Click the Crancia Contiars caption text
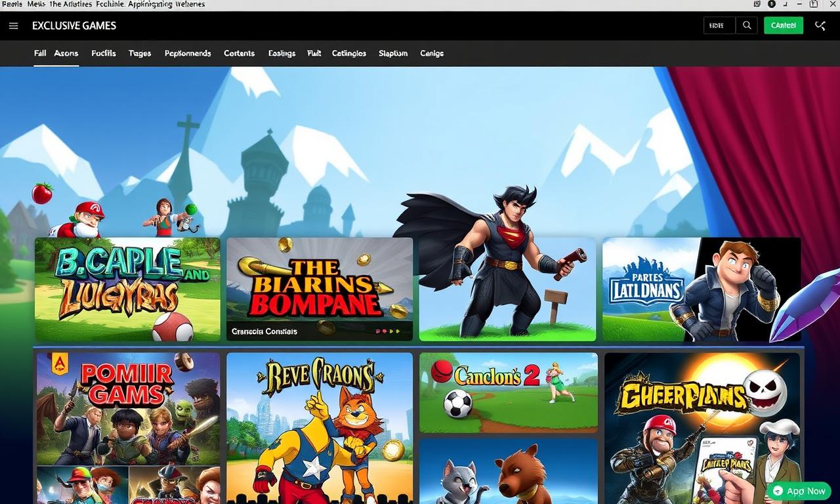The image size is (840, 504). click(264, 331)
